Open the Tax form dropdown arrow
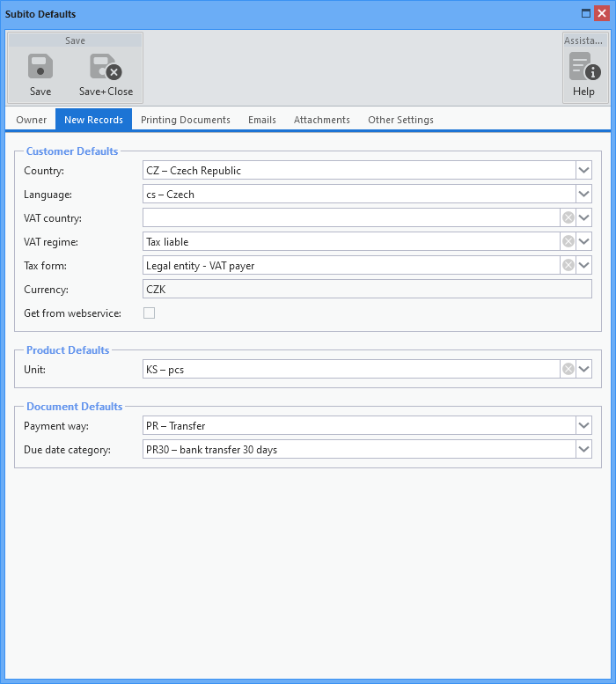Image resolution: width=616 pixels, height=684 pixels. point(583,265)
